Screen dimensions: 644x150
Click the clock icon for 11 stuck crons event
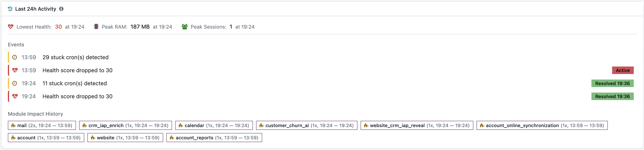pos(15,83)
